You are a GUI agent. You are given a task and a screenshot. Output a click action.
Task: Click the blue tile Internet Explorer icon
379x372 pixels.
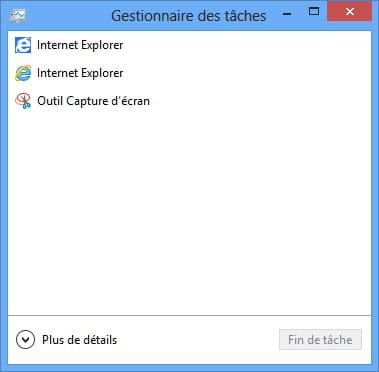coord(23,45)
